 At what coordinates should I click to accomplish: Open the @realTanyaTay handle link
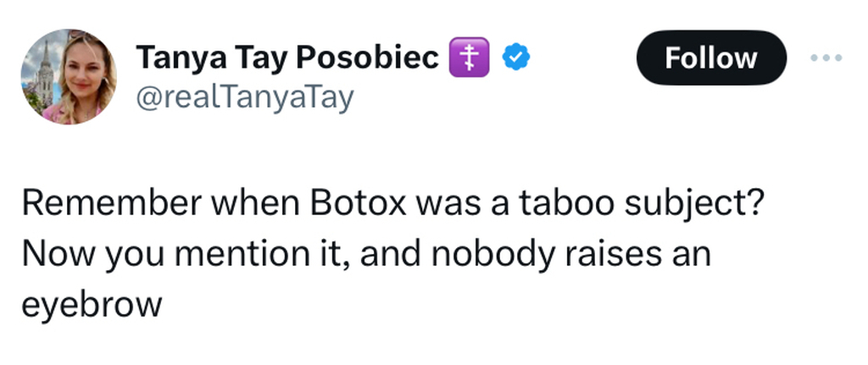click(x=245, y=98)
